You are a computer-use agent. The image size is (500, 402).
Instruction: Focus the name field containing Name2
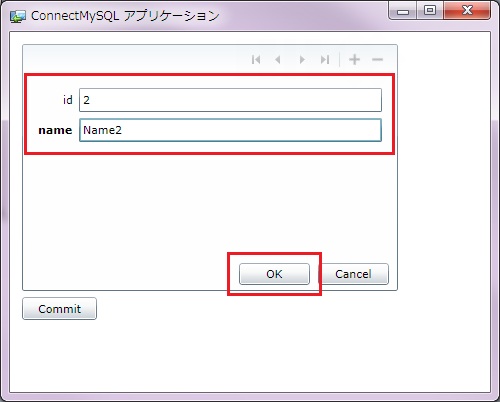(x=230, y=130)
